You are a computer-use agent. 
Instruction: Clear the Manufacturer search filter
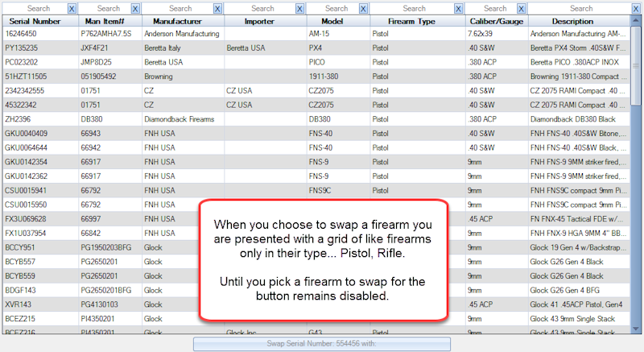[x=218, y=9]
